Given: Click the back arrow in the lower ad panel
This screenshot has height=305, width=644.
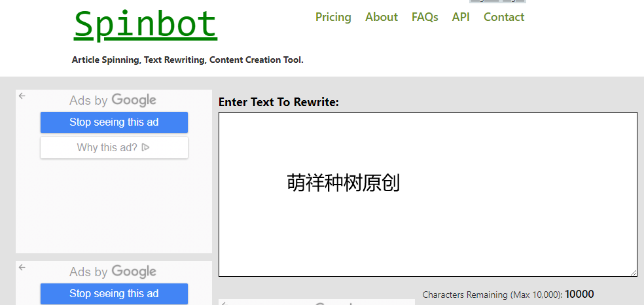Looking at the screenshot, I should coord(22,267).
